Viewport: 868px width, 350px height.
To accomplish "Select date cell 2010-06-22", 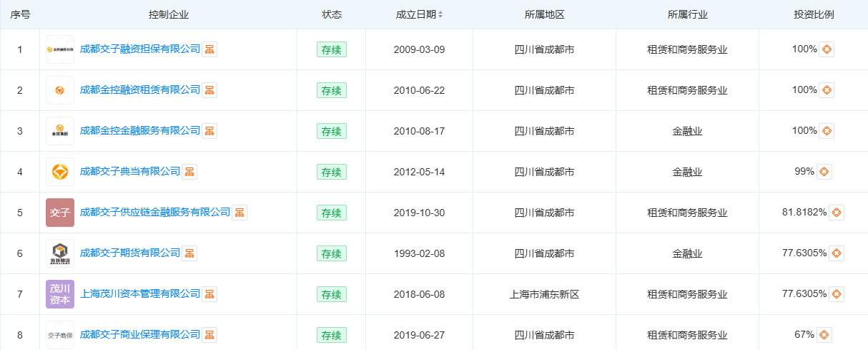I will pos(419,90).
